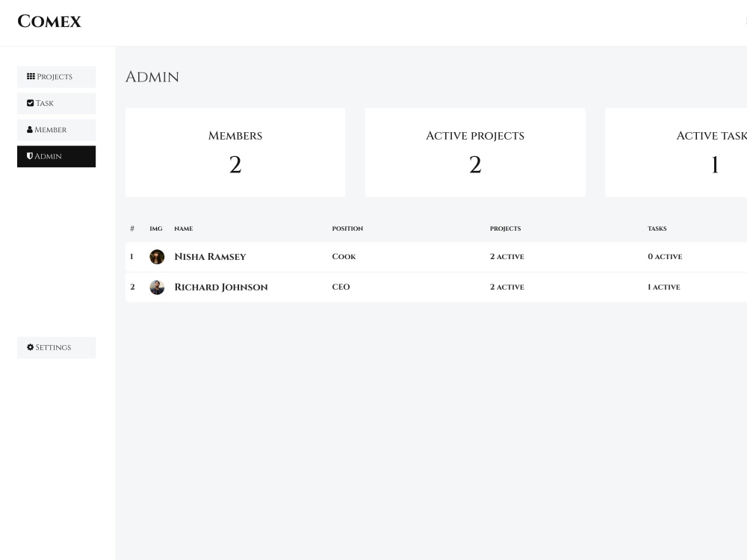Click the checkmark icon beside Task
747x560 pixels.
31,103
